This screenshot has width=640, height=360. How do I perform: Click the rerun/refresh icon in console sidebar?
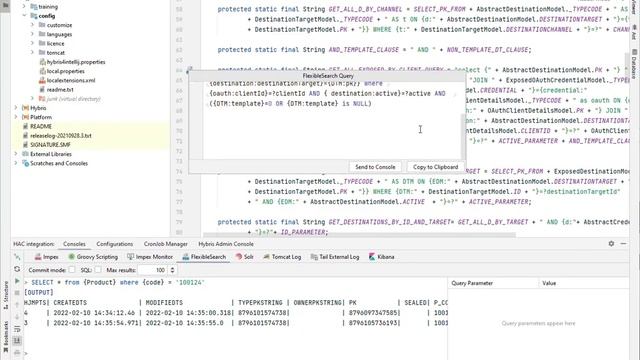pyautogui.click(x=17, y=269)
